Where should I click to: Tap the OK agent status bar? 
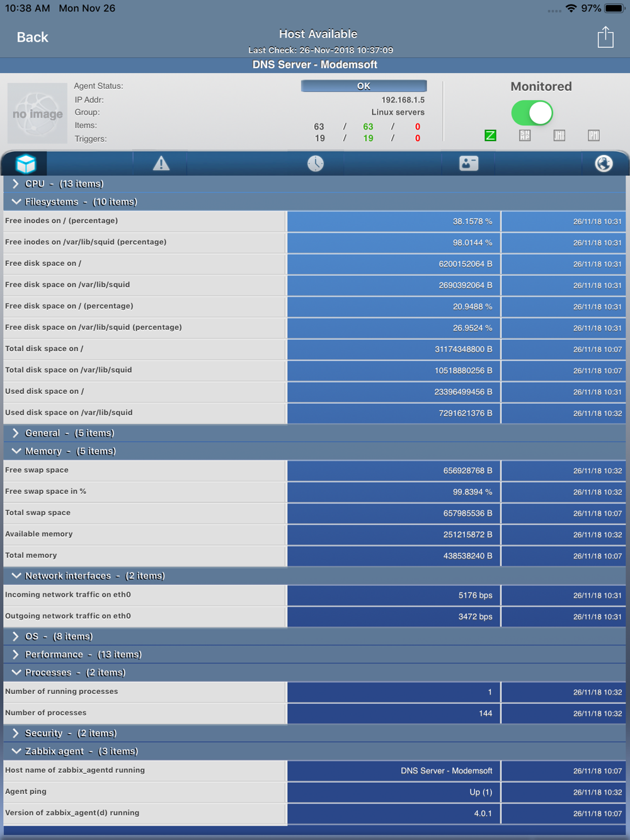(364, 86)
